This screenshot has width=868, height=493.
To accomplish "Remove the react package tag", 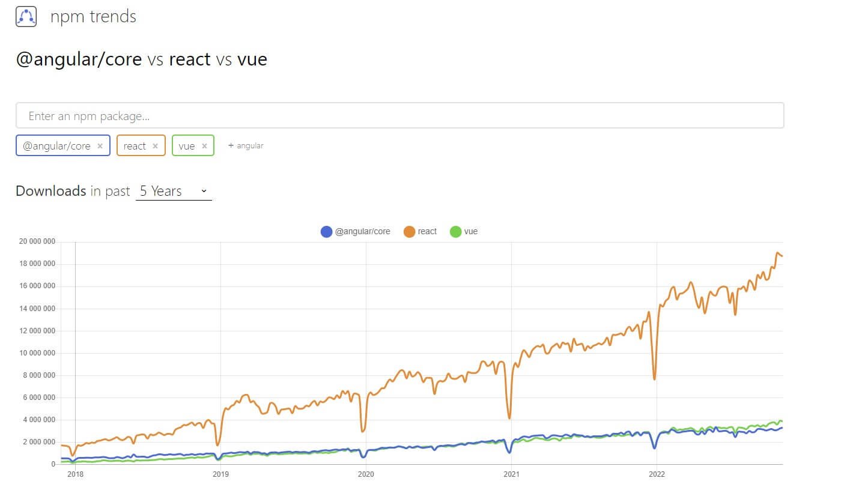I will pos(155,146).
